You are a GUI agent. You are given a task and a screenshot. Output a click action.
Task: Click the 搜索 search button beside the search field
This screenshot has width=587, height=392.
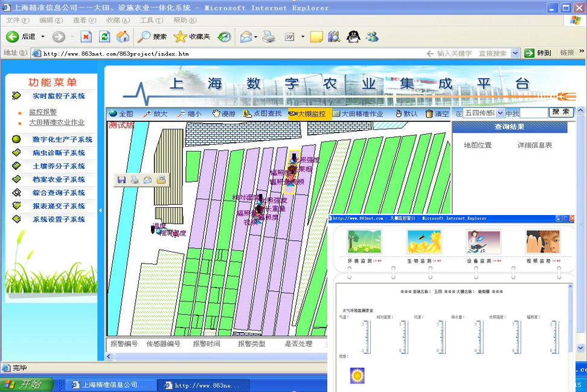click(561, 112)
